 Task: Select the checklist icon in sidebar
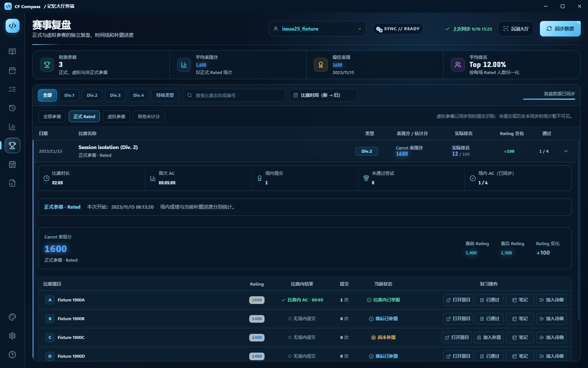pyautogui.click(x=12, y=89)
